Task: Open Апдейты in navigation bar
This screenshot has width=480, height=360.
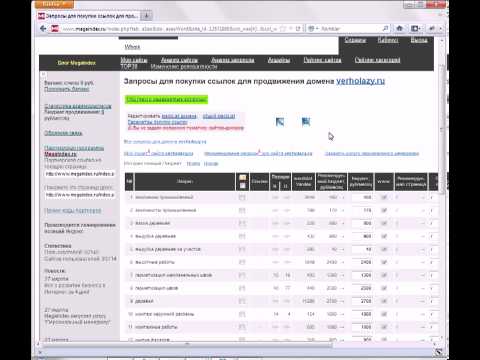Action: [279, 60]
